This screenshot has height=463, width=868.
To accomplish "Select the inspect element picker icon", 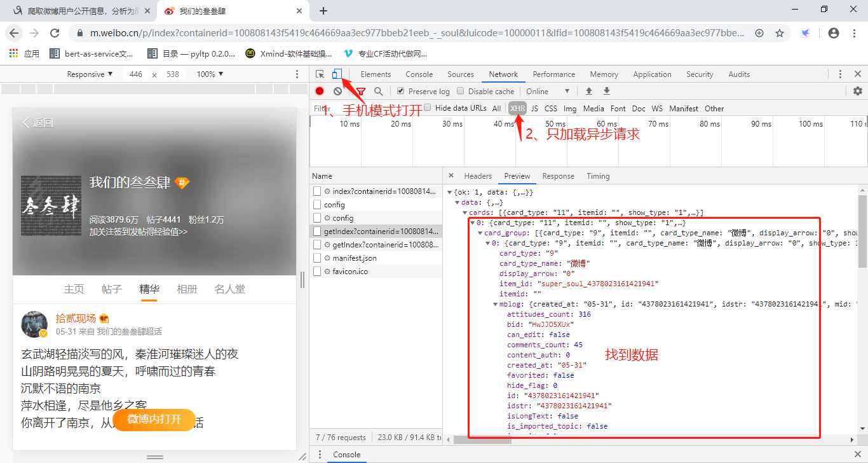I will [320, 74].
